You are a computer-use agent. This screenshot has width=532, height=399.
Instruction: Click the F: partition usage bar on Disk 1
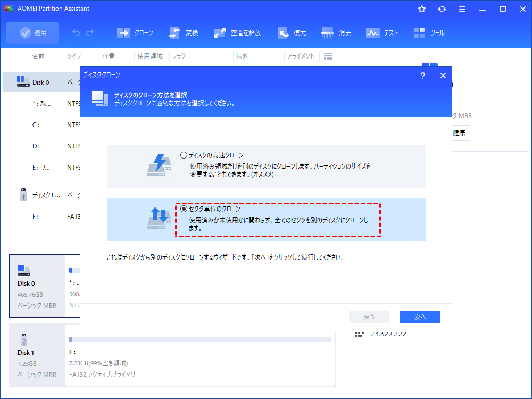pyautogui.click(x=200, y=339)
